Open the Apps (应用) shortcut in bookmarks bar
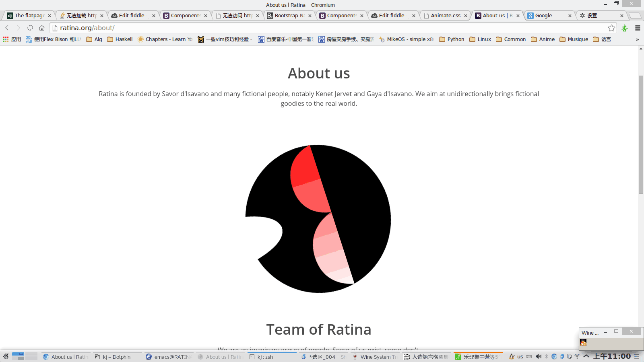This screenshot has height=362, width=644. 12,39
